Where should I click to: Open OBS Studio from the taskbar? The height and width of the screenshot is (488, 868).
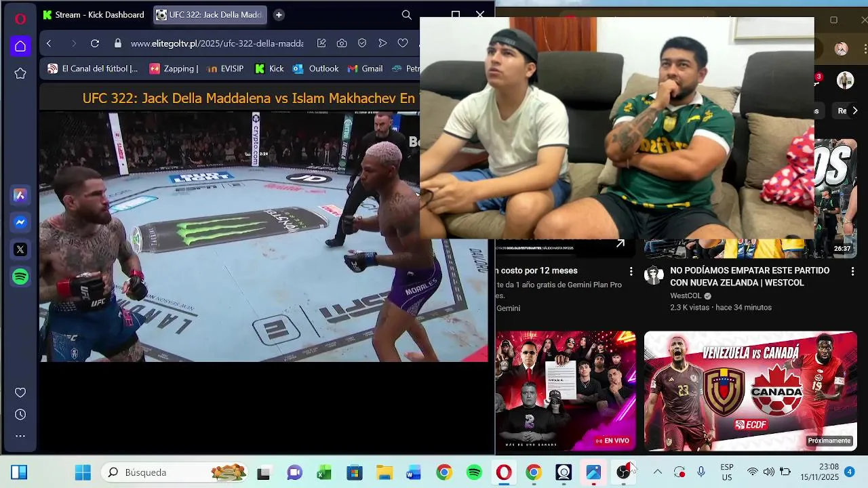(x=623, y=472)
